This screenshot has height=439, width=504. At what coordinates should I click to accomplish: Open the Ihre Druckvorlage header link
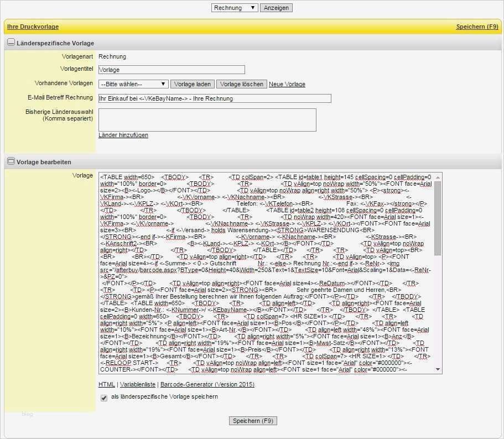click(33, 27)
